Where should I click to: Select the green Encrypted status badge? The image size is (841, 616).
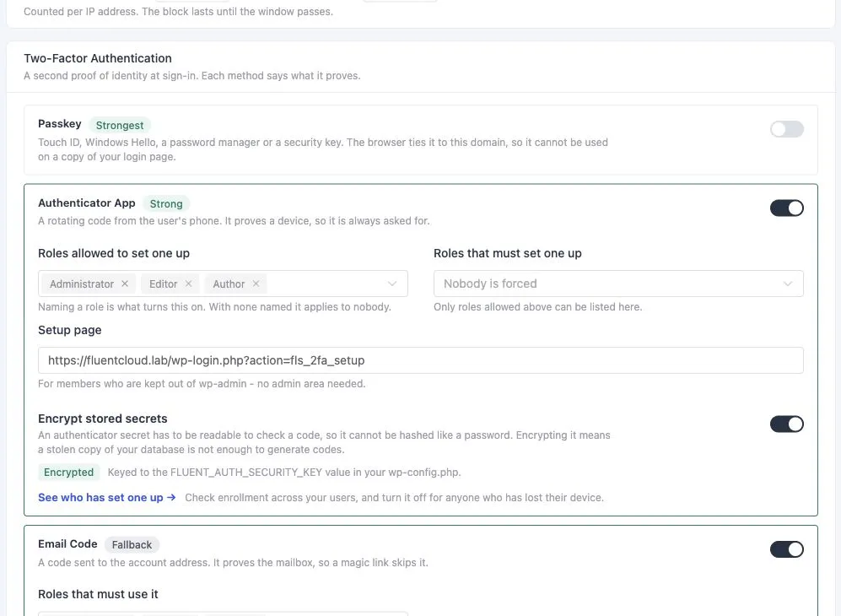(x=68, y=473)
